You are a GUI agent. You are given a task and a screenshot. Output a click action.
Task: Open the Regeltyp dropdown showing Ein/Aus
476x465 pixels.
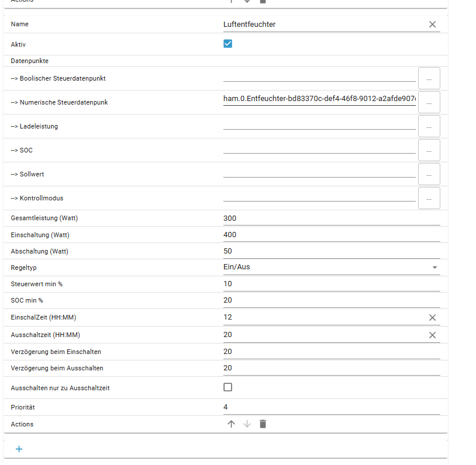[332, 267]
